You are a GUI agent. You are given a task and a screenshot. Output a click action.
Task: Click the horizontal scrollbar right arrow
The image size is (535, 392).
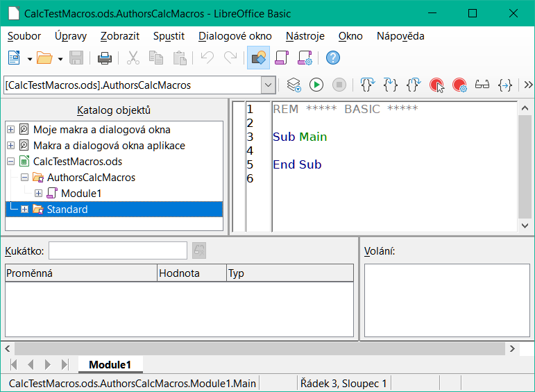coord(512,349)
